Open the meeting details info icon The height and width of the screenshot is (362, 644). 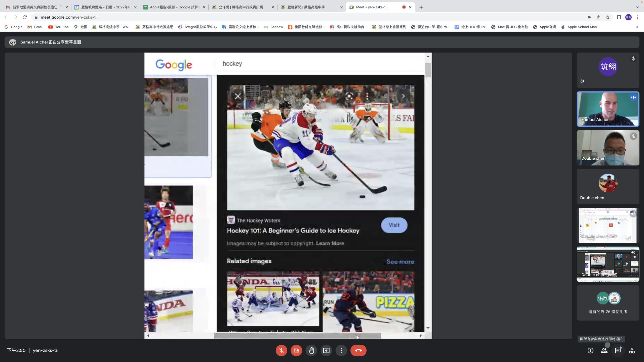(x=590, y=350)
